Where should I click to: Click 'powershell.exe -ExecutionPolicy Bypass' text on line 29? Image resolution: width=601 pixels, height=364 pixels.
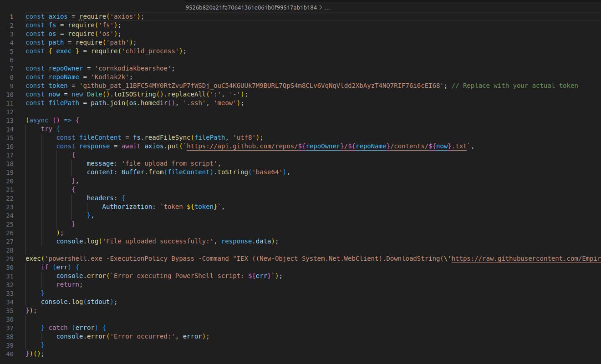(x=121, y=258)
